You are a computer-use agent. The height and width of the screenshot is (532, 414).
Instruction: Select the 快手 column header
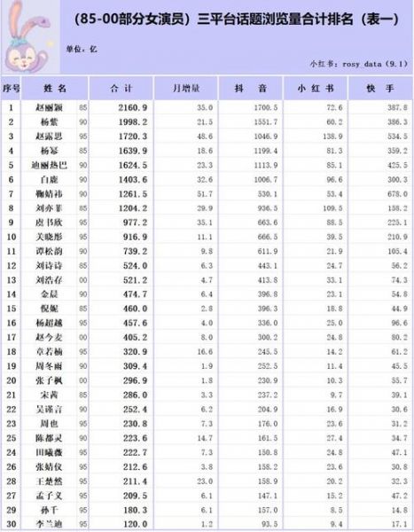[380, 89]
